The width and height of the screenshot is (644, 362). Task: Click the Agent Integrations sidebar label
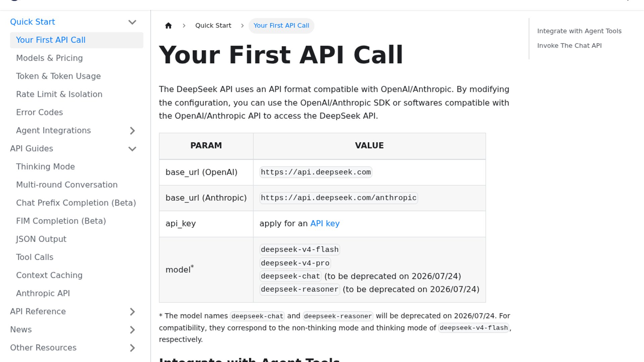(x=53, y=130)
